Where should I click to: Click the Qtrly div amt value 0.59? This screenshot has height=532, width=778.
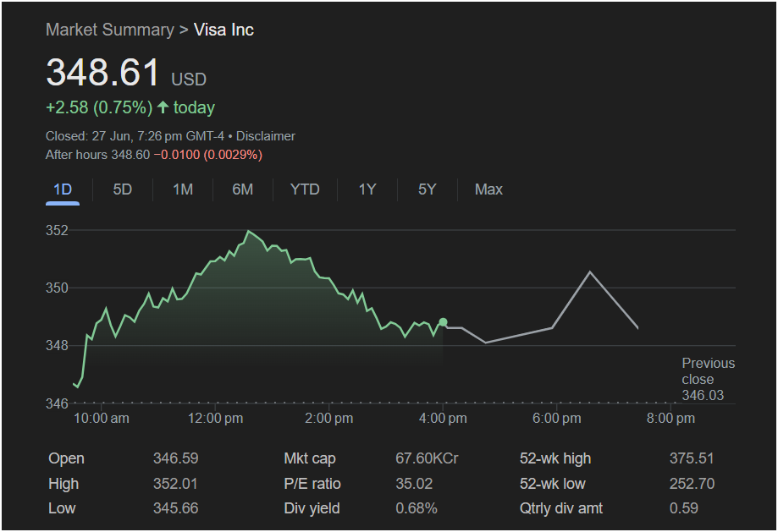tap(684, 508)
